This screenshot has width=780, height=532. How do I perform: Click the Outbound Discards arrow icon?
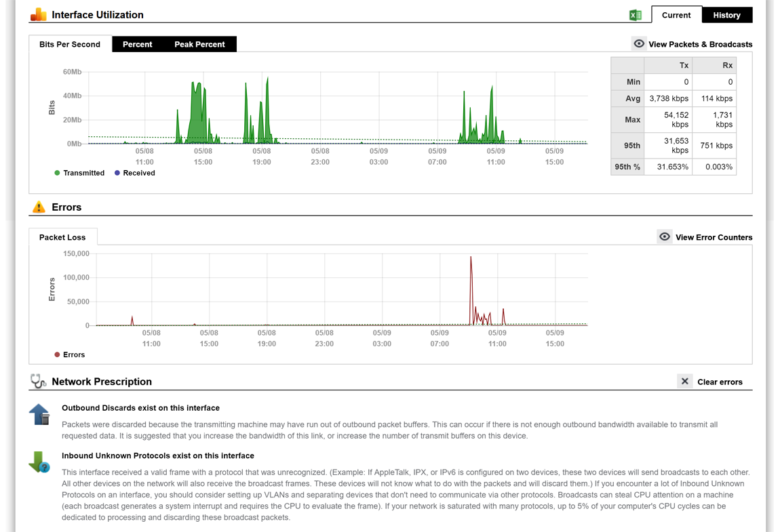click(x=39, y=415)
